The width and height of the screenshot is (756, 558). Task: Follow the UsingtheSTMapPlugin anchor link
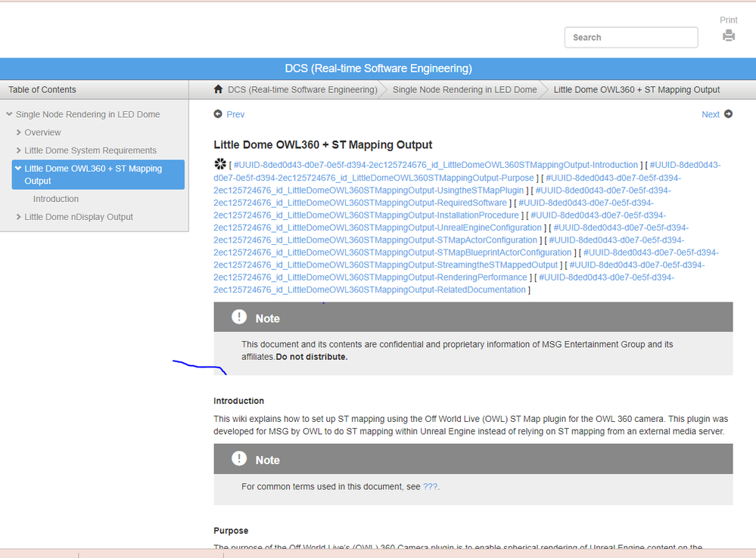pyautogui.click(x=369, y=190)
